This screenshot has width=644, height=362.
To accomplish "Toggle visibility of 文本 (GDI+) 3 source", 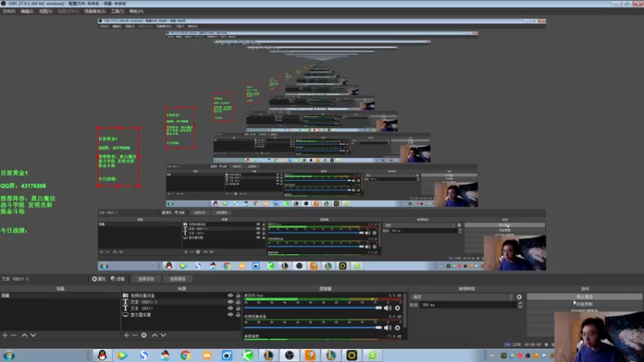I will pyautogui.click(x=230, y=302).
